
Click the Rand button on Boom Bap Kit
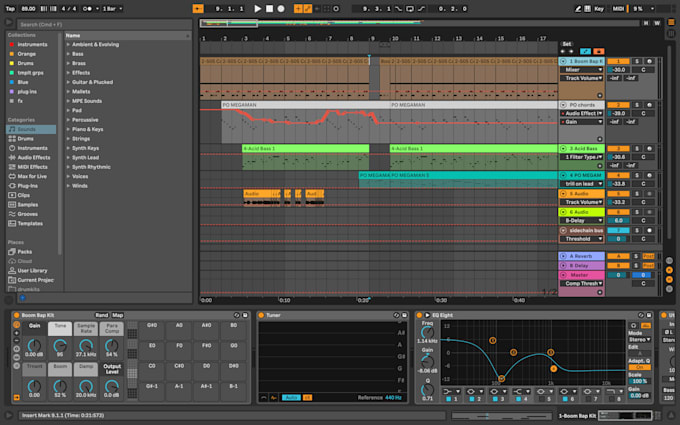click(x=101, y=315)
